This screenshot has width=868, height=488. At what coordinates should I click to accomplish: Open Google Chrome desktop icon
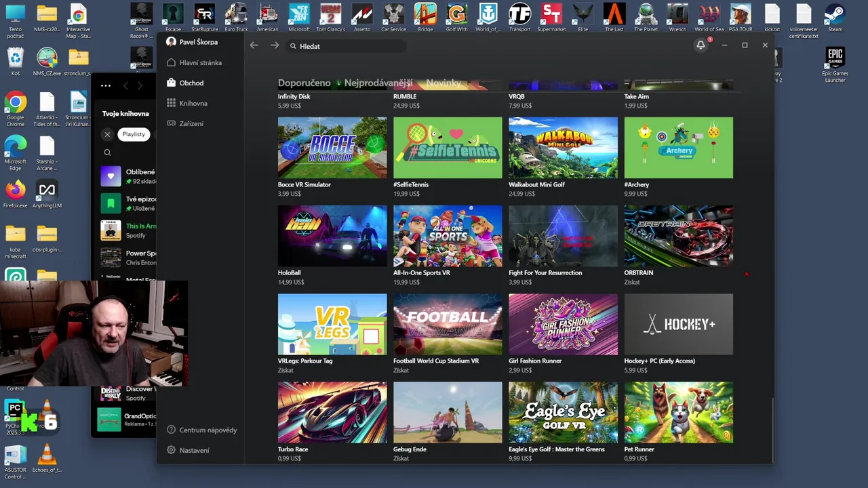click(x=15, y=110)
